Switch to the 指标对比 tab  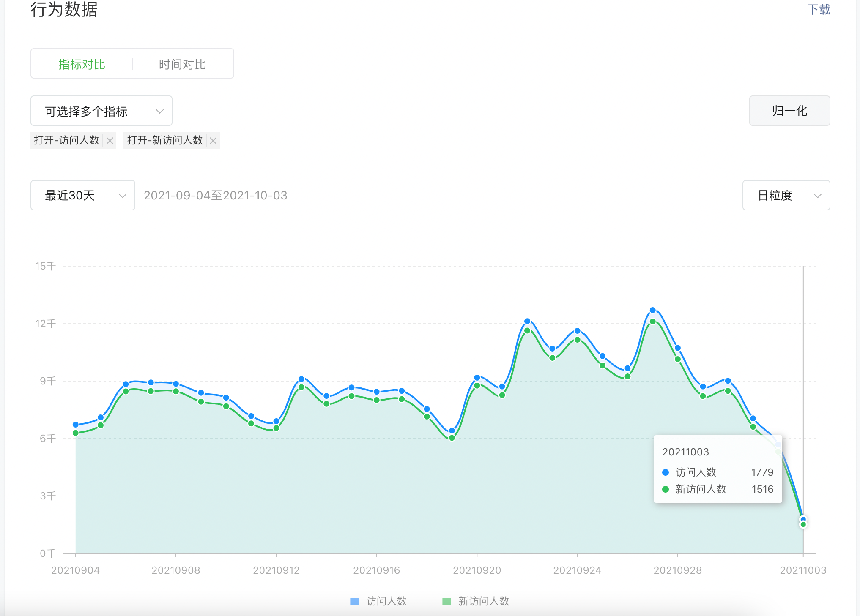pyautogui.click(x=82, y=64)
